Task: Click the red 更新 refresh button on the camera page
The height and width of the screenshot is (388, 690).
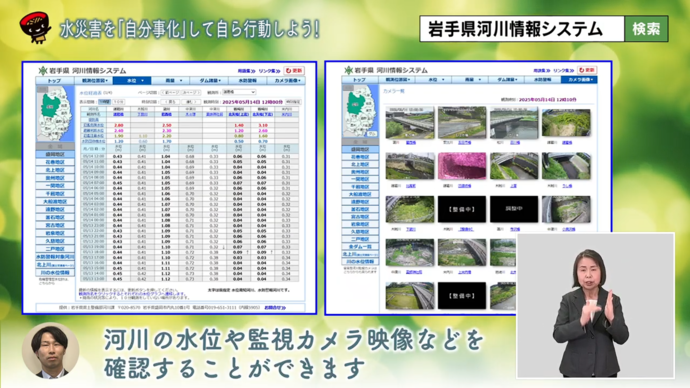Action: pyautogui.click(x=587, y=70)
